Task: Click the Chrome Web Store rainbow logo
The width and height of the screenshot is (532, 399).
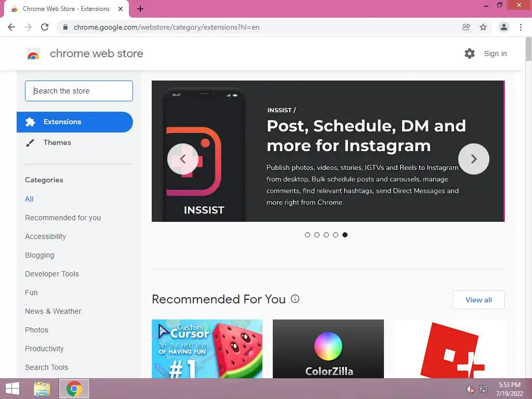Action: coord(33,54)
